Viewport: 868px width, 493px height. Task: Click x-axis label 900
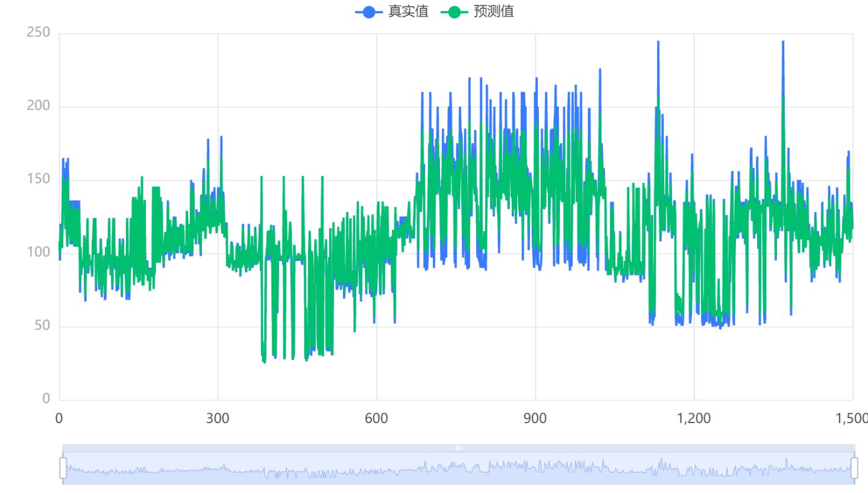[535, 418]
